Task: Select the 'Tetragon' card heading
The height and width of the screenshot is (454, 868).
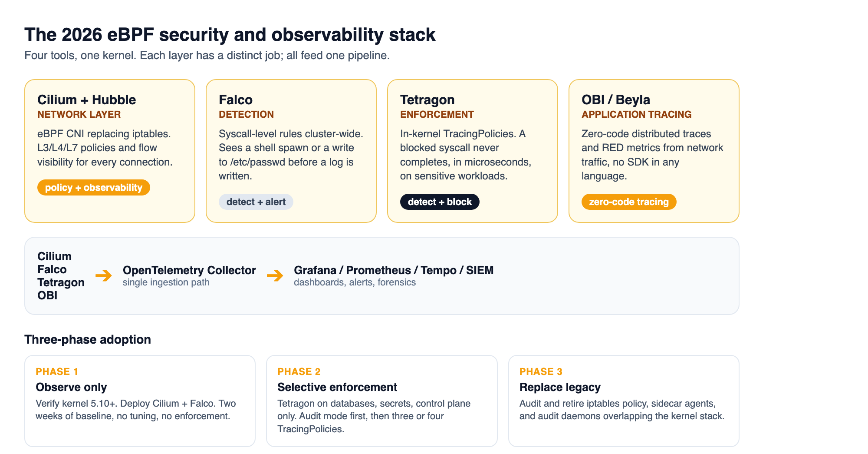Action: [427, 100]
